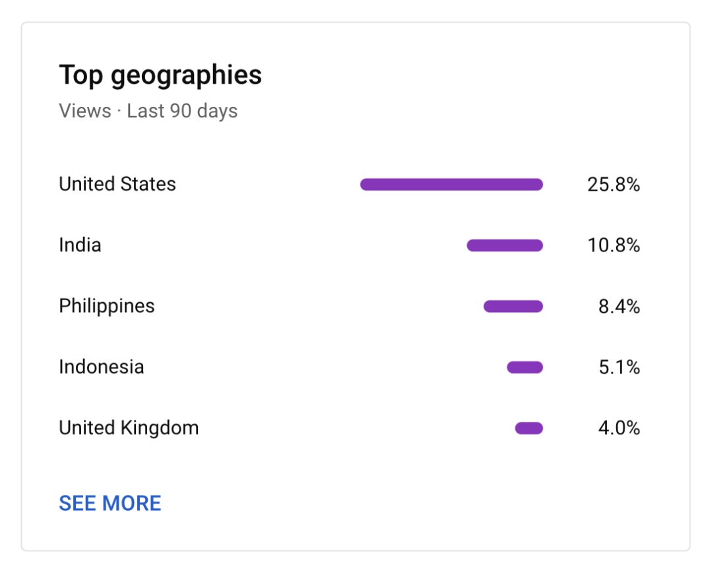This screenshot has height=588, width=702.
Task: Click the Indonesia purple bar
Action: 525,367
